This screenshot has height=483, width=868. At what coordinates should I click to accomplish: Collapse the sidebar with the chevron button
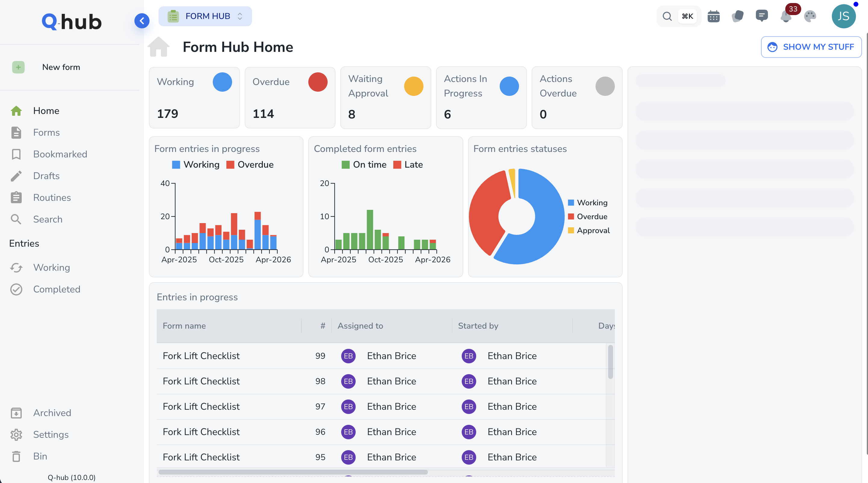point(142,21)
